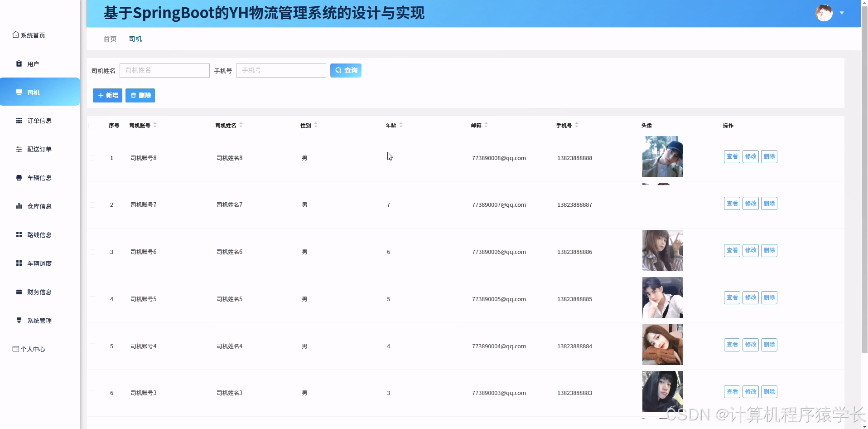Click 查看 on the first driver row

tap(732, 156)
